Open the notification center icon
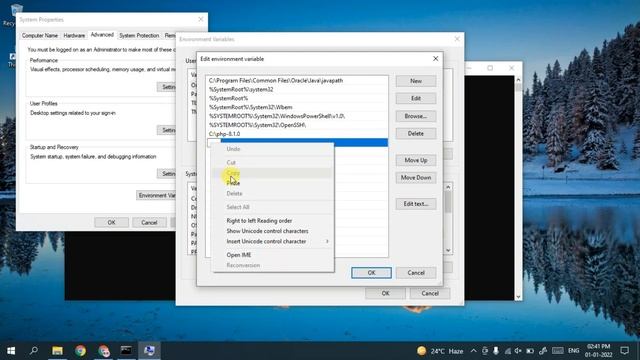Image resolution: width=640 pixels, height=360 pixels. [x=624, y=351]
